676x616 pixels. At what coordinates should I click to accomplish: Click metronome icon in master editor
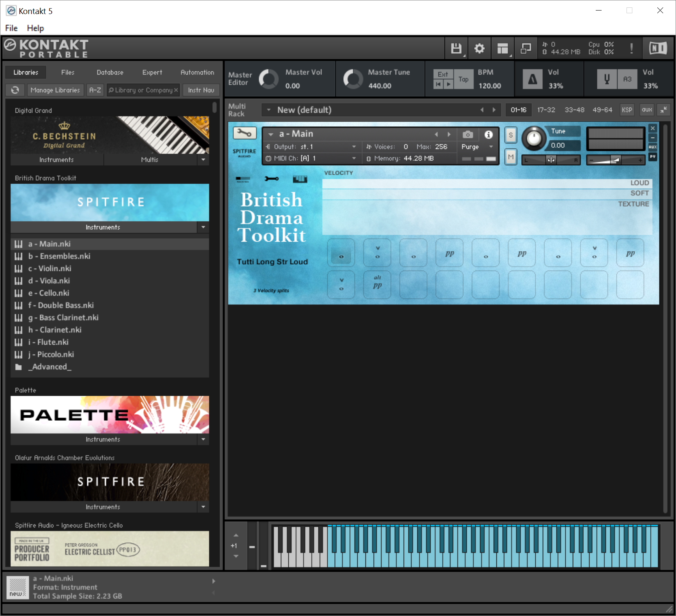[532, 79]
